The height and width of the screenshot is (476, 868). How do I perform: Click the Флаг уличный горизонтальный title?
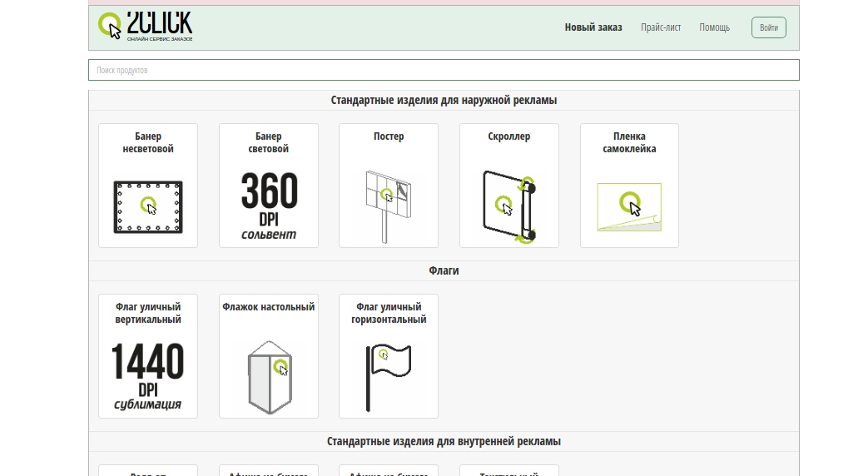[x=389, y=313]
